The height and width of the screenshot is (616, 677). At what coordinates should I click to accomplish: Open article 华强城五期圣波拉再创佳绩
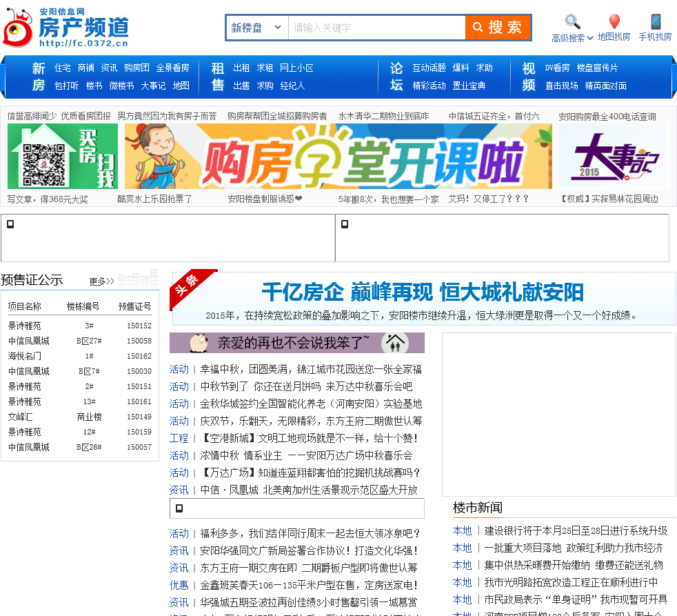click(309, 603)
